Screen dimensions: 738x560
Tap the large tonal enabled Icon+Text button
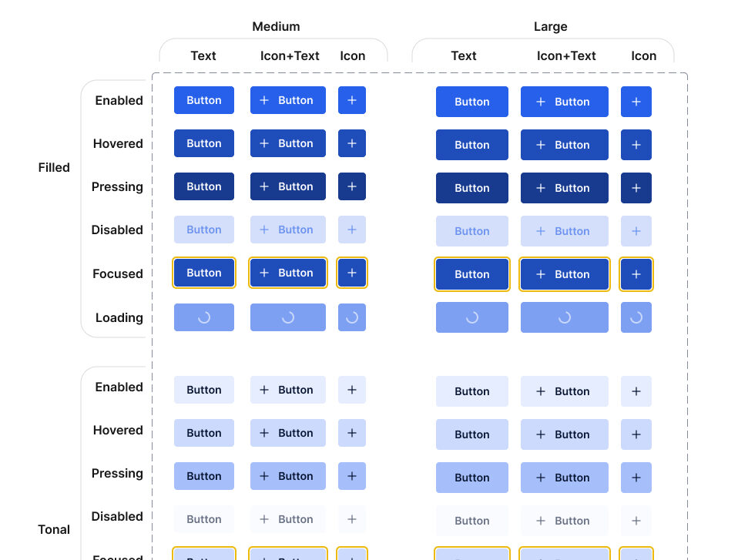tap(564, 391)
